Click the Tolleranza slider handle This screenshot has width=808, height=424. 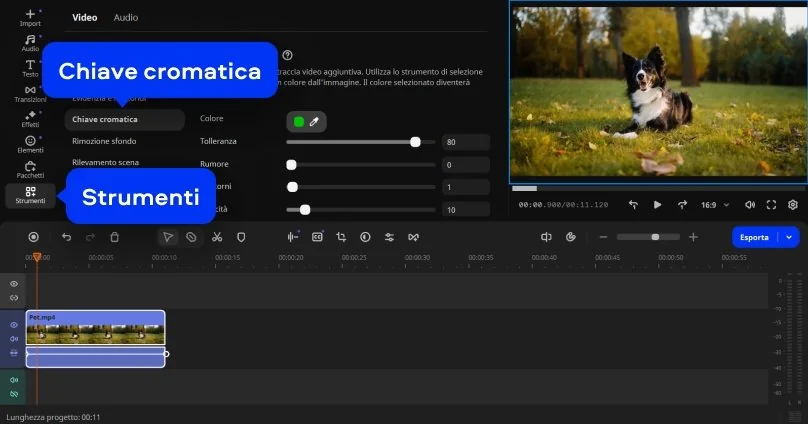(415, 142)
